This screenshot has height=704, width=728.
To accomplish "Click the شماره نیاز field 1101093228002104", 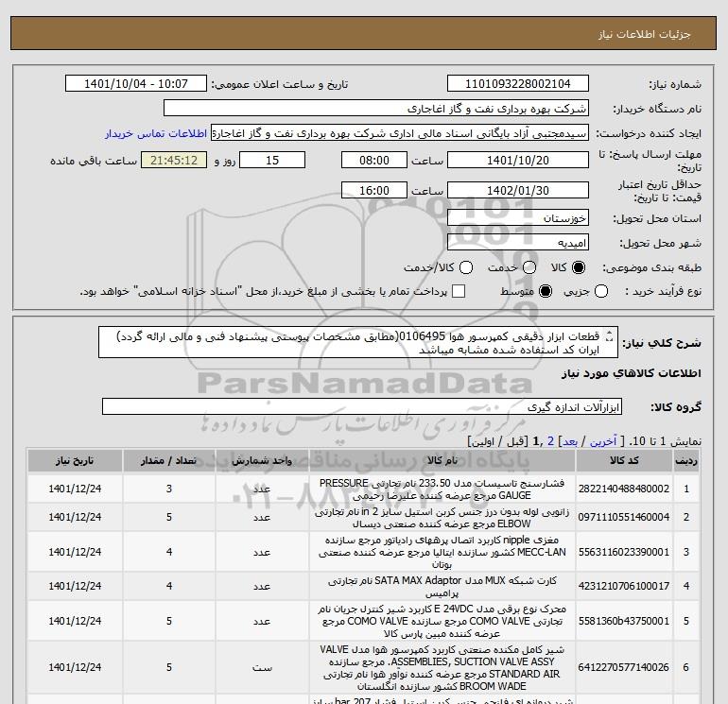I will coord(518,84).
